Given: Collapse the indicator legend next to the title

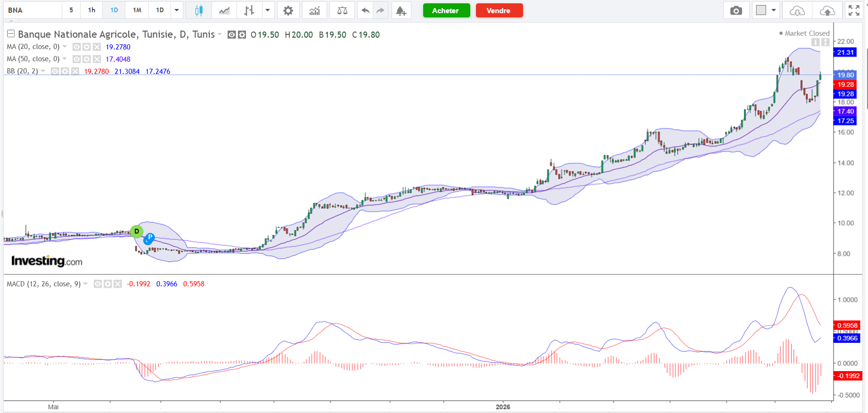Looking at the screenshot, I should [x=11, y=33].
